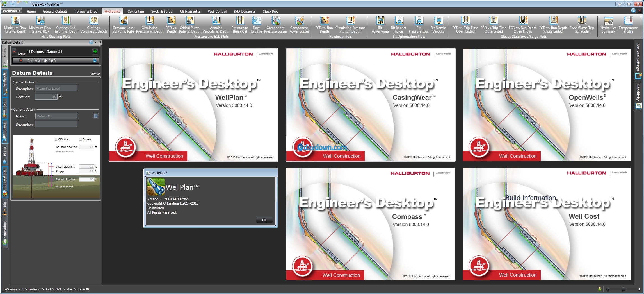Viewport: 644px width, 294px height.
Task: Open Datum Details panel options dropdown arrow
Action: [96, 42]
